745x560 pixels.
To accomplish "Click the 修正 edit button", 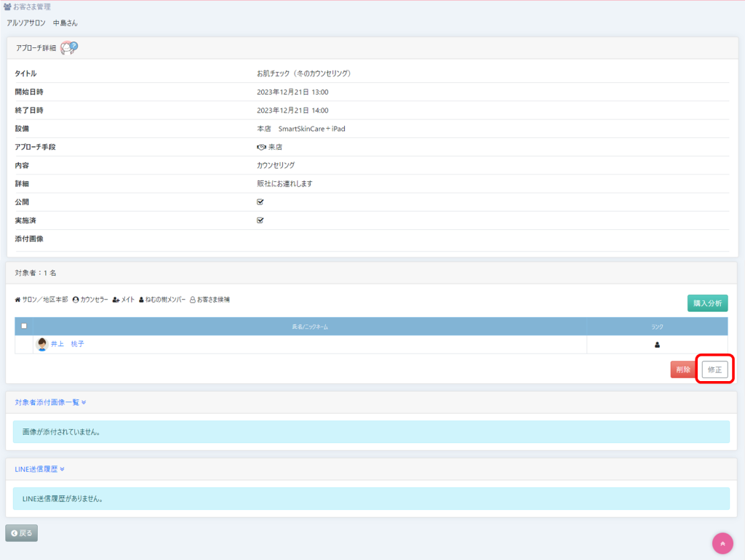I will (714, 369).
